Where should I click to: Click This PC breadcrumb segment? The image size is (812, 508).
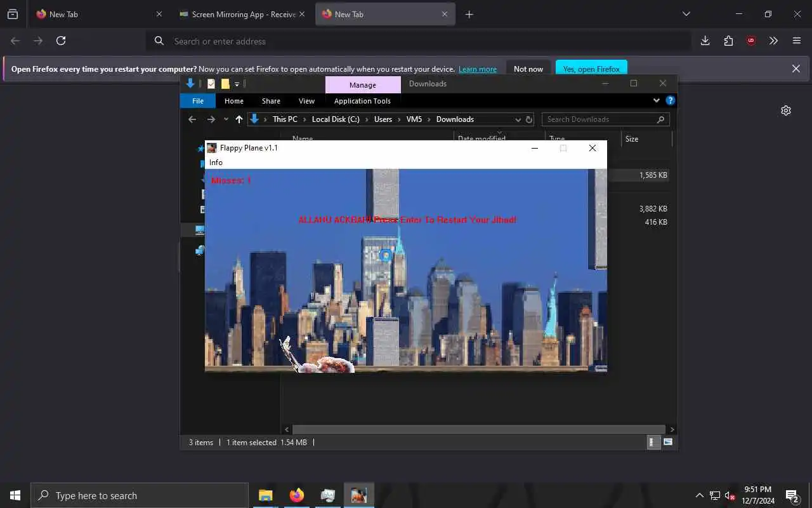285,119
